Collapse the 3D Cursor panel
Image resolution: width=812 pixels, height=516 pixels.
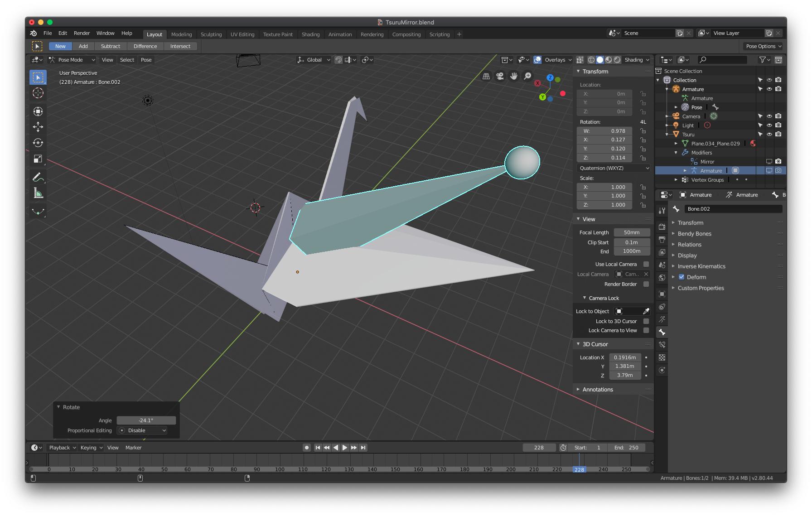[x=595, y=344]
